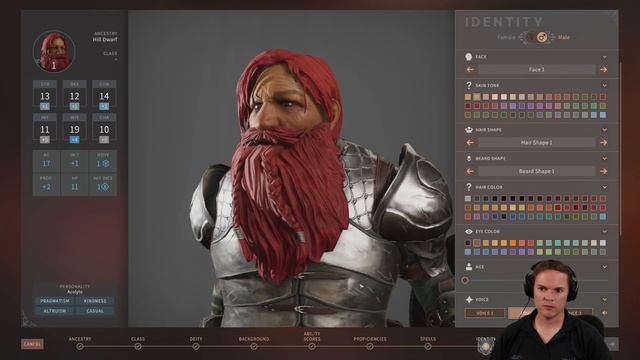The width and height of the screenshot is (640, 360).
Task: Pick the light blue last skin tone swatch
Action: pyautogui.click(x=603, y=115)
